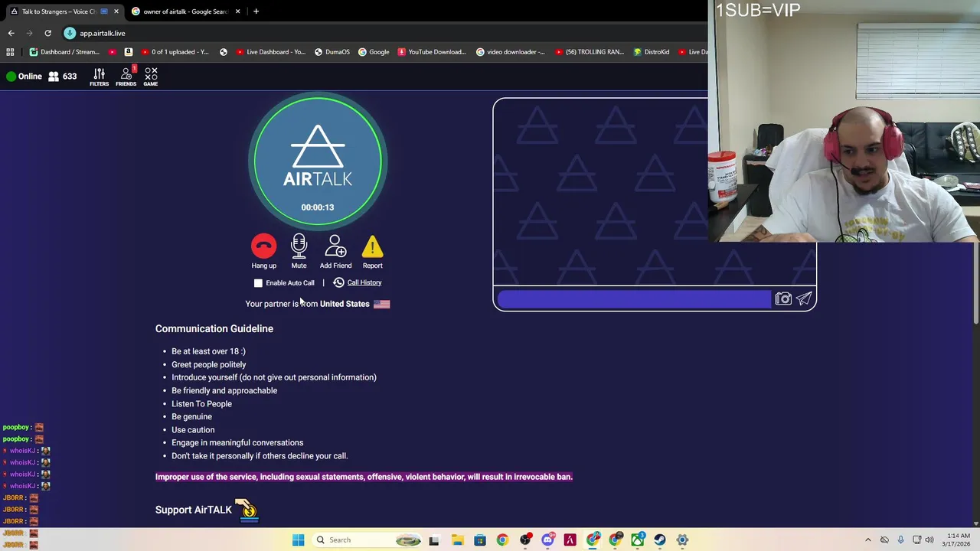Open the Filters panel
Viewport: 980px width, 551px height.
point(99,77)
